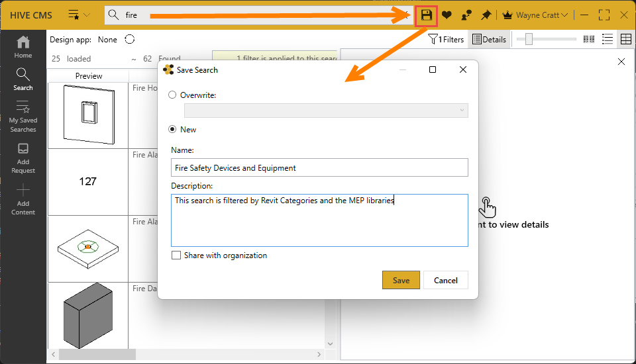The width and height of the screenshot is (636, 364).
Task: Go to Home in the sidebar
Action: click(23, 46)
